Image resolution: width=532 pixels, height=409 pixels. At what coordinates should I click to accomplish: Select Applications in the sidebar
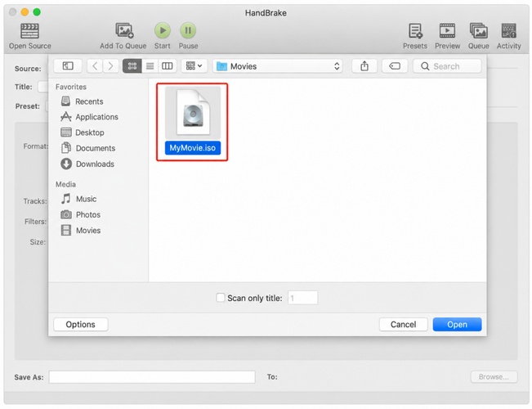(90, 117)
